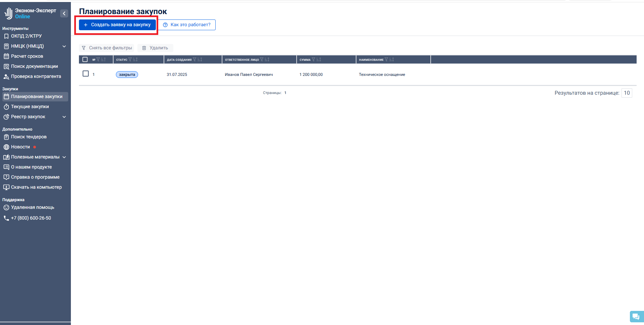Click filter icon in № column
The image size is (644, 325).
pos(98,59)
